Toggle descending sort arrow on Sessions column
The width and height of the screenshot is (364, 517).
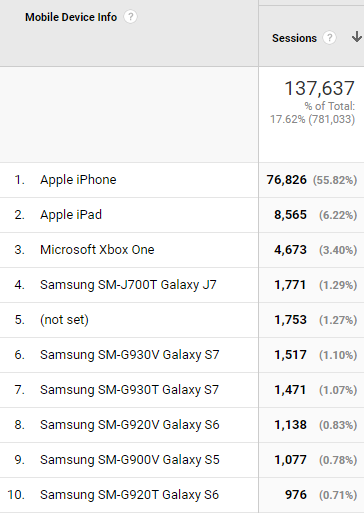[x=357, y=37]
